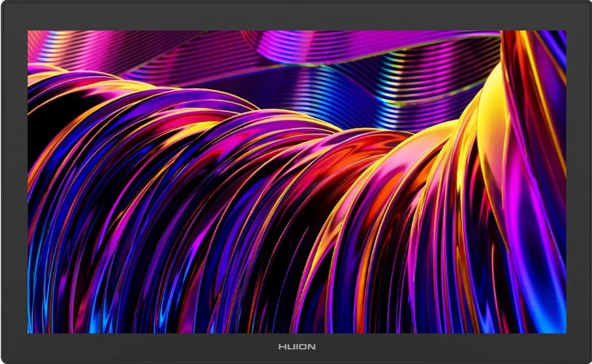Image resolution: width=592 pixels, height=364 pixels.
Task: Click the bright yellow ribbon on the right
Action: pos(491,122)
